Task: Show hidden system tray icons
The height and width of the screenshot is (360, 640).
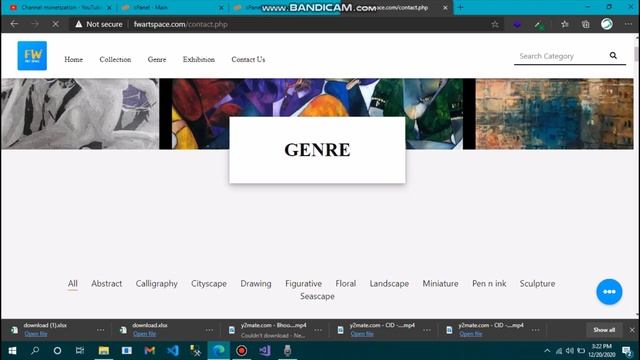Action: tap(547, 351)
